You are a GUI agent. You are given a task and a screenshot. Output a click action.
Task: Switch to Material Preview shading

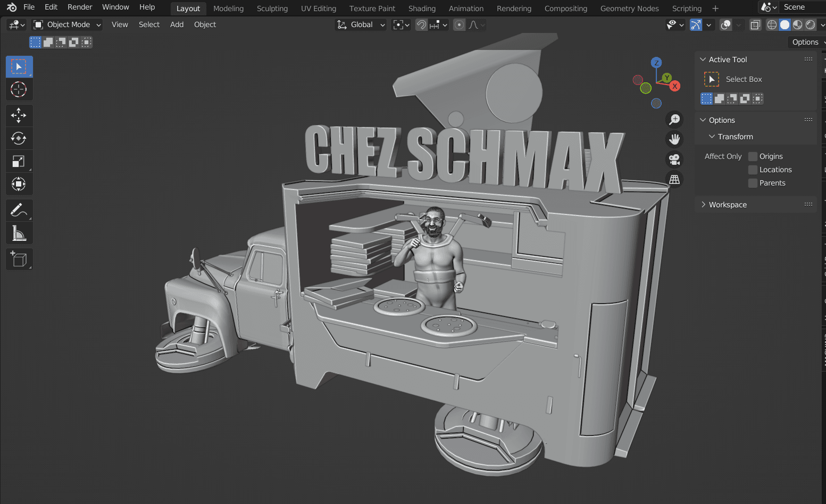[797, 24]
